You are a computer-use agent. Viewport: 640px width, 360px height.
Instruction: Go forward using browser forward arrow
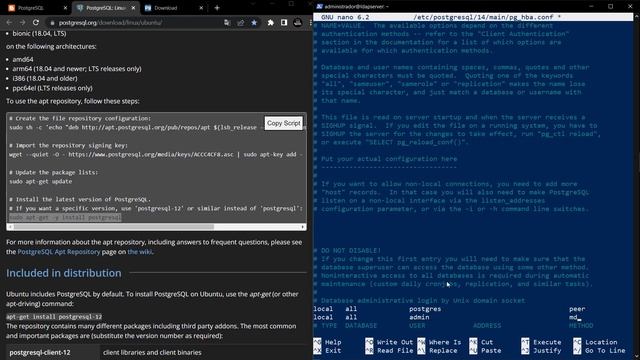[x=22, y=22]
